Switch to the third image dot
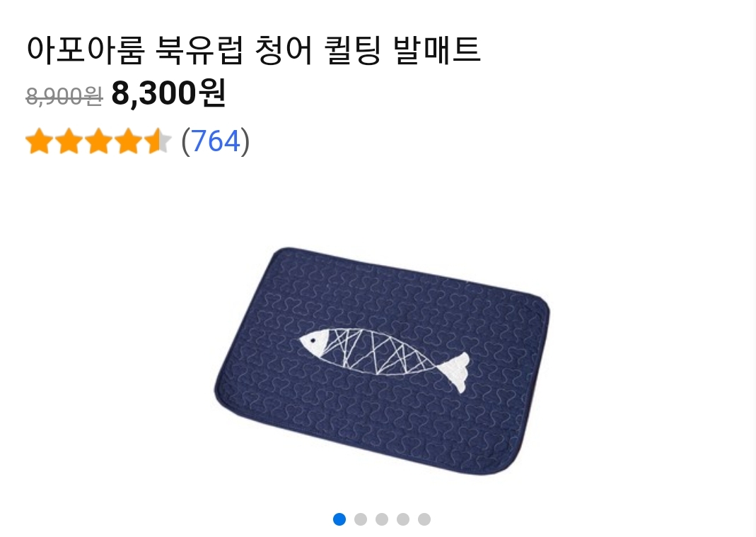Viewport: 756px width, 537px height. (382, 519)
